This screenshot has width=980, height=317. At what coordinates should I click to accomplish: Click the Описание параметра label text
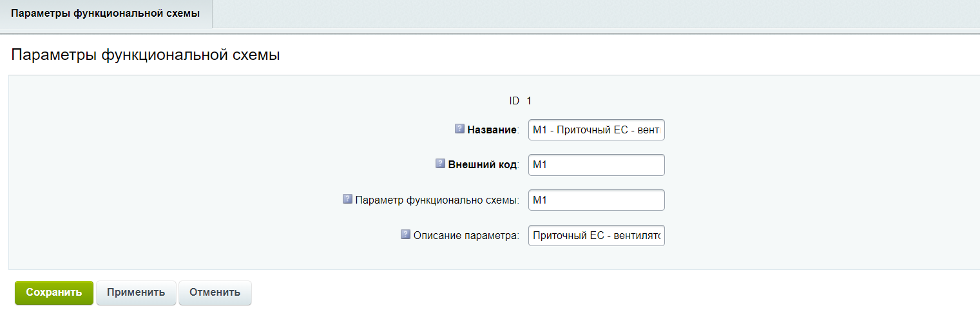pyautogui.click(x=466, y=236)
